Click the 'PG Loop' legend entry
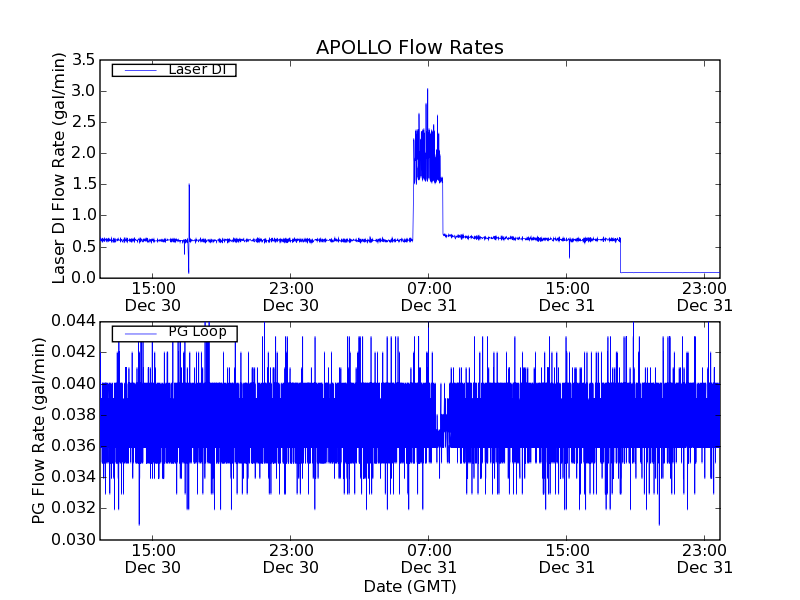Screen dimensions: 800x600 coord(174,332)
